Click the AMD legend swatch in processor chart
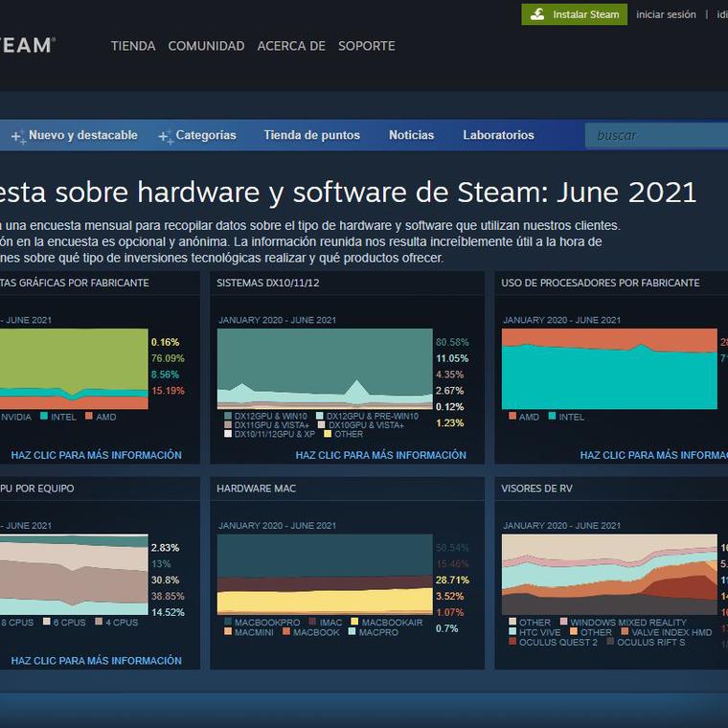 click(x=512, y=417)
